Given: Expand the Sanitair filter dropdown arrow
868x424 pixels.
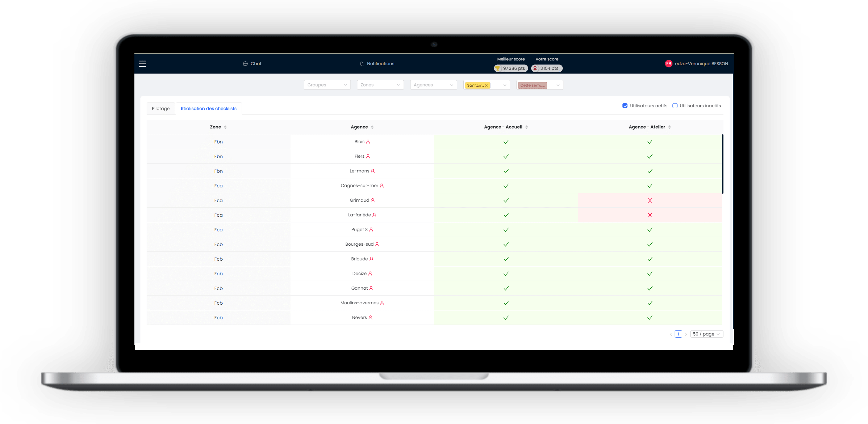Looking at the screenshot, I should pos(505,85).
